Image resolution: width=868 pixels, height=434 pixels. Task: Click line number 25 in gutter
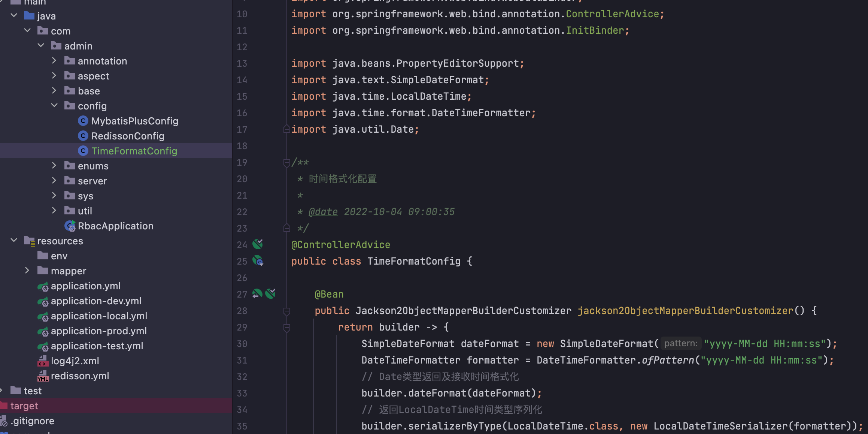pyautogui.click(x=242, y=261)
